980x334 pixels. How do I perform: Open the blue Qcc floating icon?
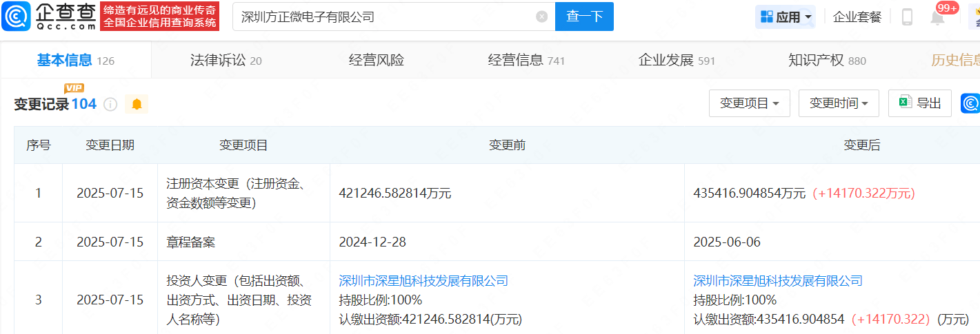pos(971,104)
